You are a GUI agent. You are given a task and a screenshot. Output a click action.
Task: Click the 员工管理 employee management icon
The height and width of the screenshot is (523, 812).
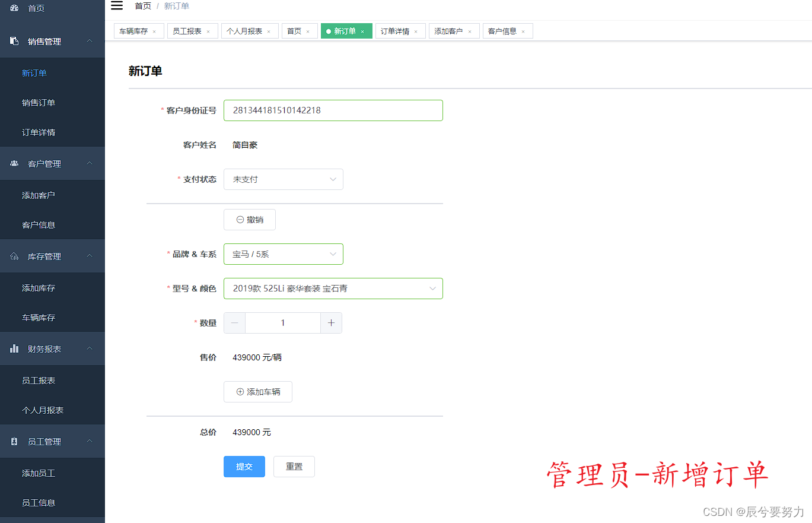point(14,441)
